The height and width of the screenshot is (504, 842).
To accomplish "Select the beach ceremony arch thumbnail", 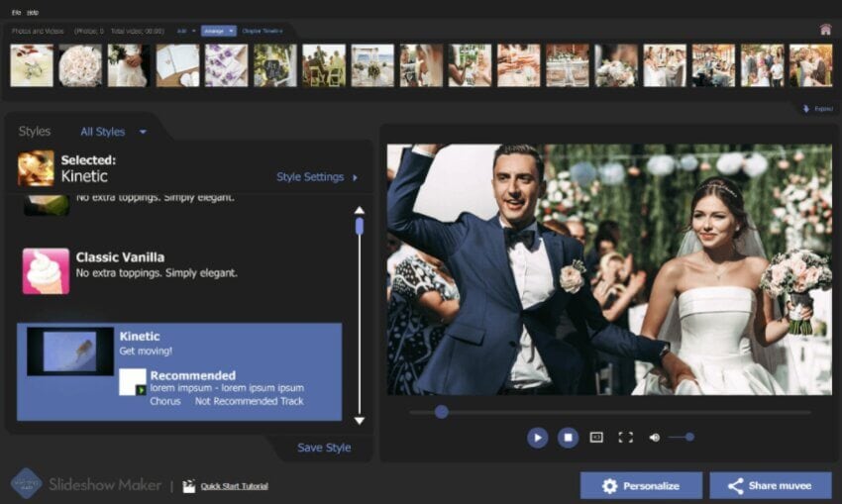I will pyautogui.click(x=372, y=65).
